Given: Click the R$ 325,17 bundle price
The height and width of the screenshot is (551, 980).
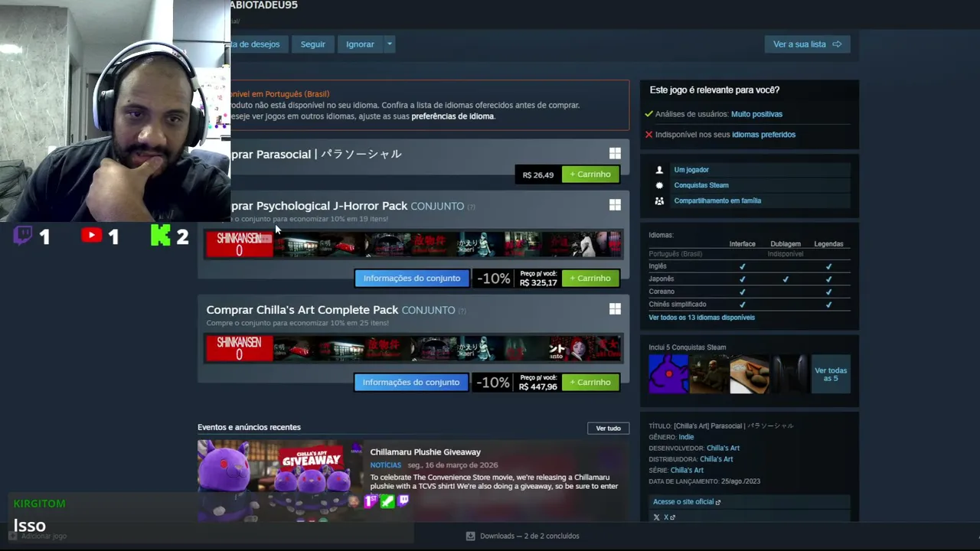Looking at the screenshot, I should coord(538,283).
